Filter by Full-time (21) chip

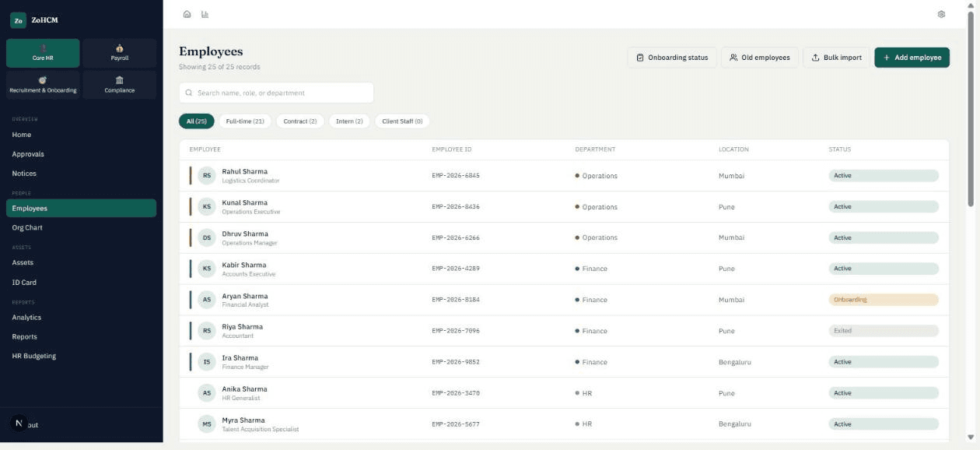[x=245, y=121]
